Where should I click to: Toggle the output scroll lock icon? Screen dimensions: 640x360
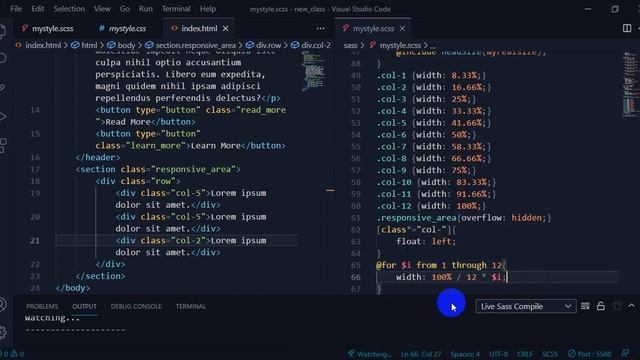tap(600, 306)
